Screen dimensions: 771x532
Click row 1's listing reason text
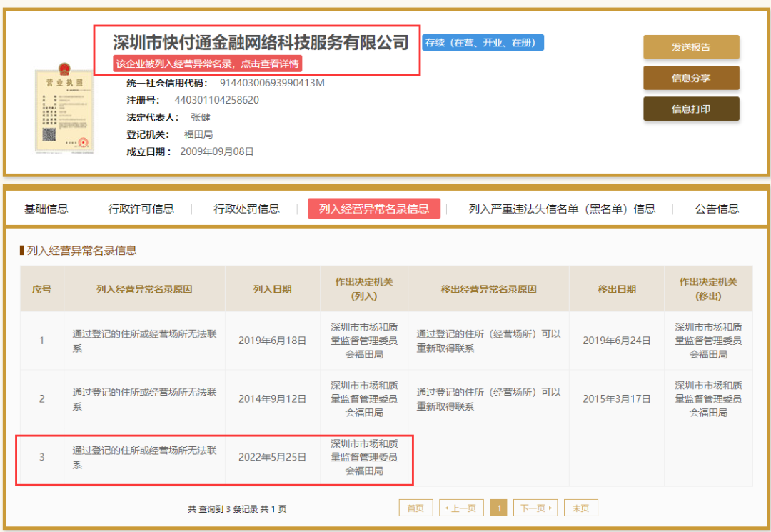(x=144, y=341)
